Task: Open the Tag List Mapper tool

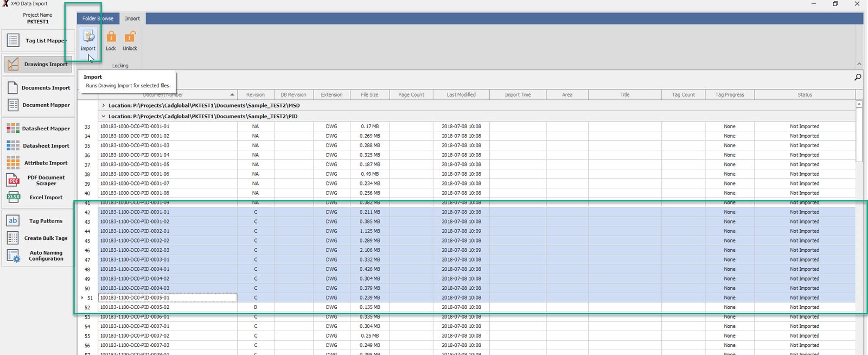Action: [x=38, y=41]
